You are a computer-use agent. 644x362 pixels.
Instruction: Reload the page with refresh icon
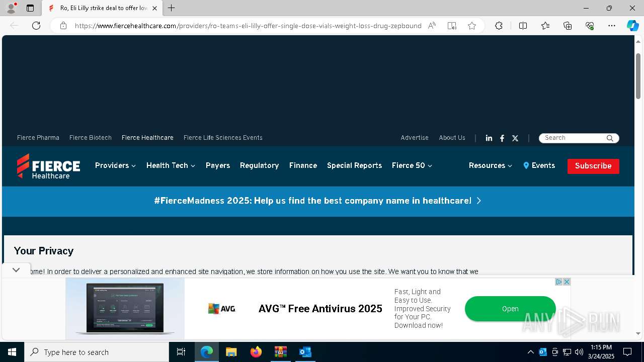36,26
